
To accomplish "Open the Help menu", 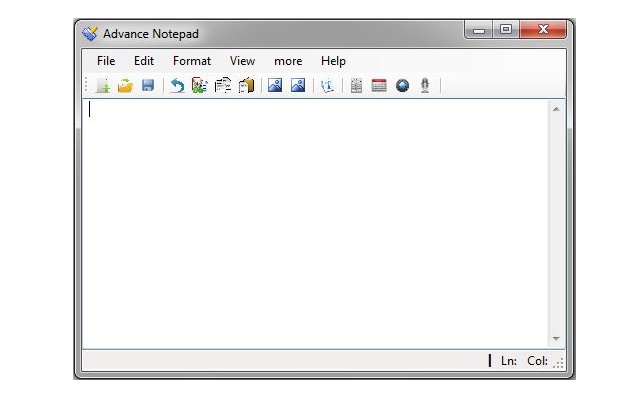I will tap(333, 61).
